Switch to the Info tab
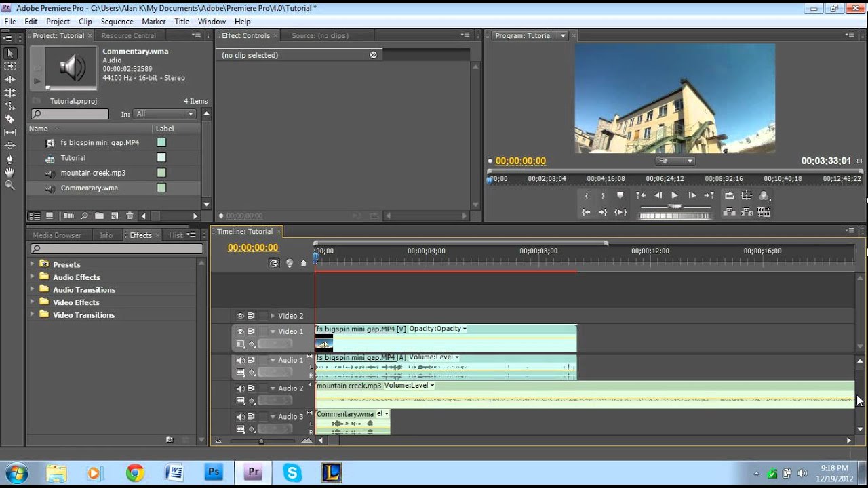Image resolution: width=868 pixels, height=488 pixels. point(106,235)
